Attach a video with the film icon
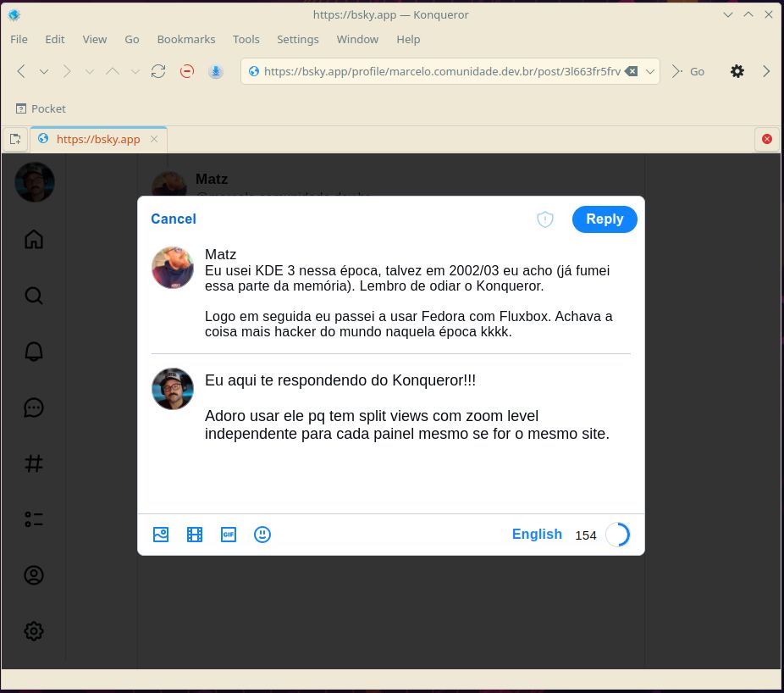 [195, 535]
